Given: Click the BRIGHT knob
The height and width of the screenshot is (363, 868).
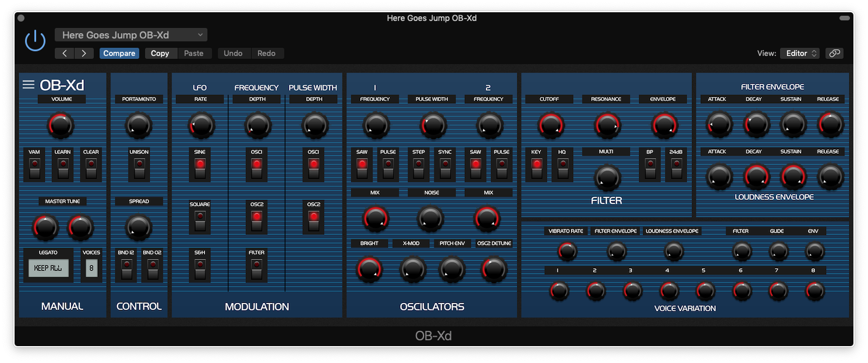Looking at the screenshot, I should tap(369, 269).
